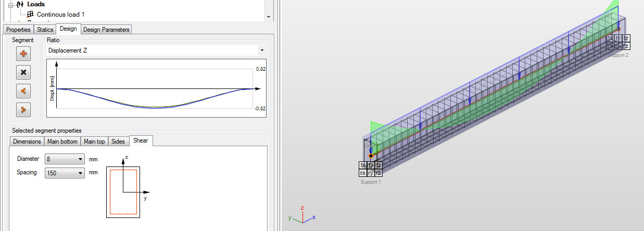Switch to the Sides tab
Image resolution: width=644 pixels, height=231 pixels.
click(118, 142)
